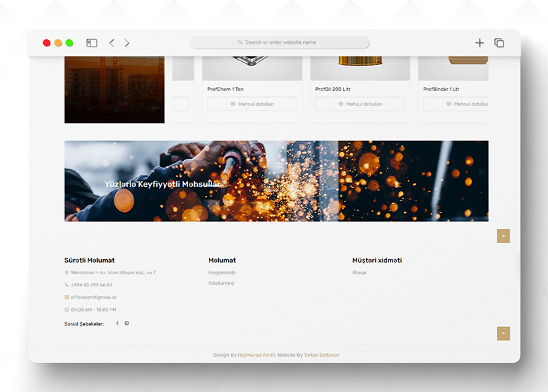
Task: Click the Sosial Şəbəkələr label
Action: point(84,324)
